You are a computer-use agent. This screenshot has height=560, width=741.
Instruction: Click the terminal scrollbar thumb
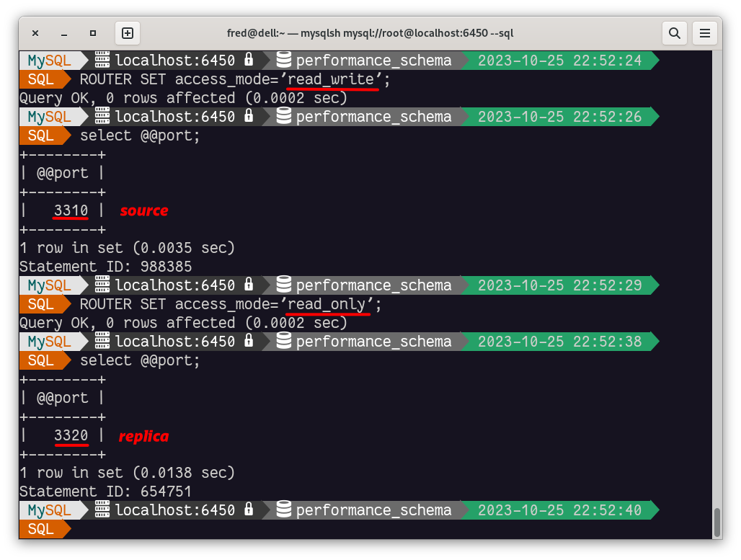coord(717,523)
